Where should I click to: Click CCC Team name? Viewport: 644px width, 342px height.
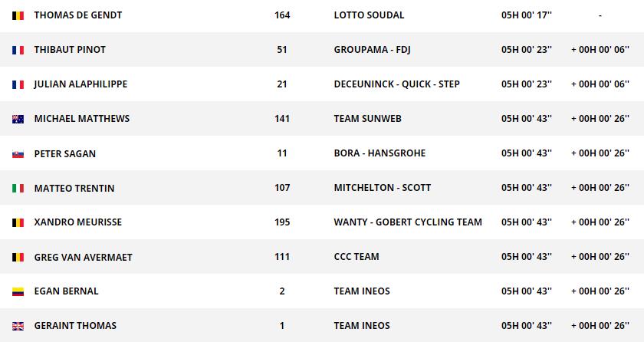coord(356,257)
